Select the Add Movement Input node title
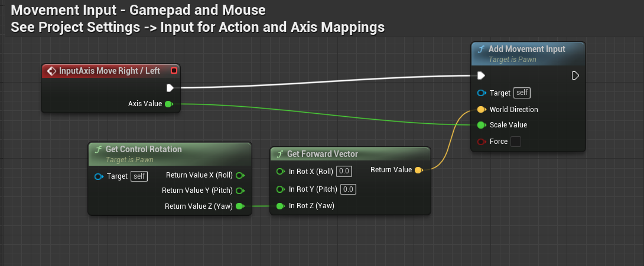 (526, 49)
